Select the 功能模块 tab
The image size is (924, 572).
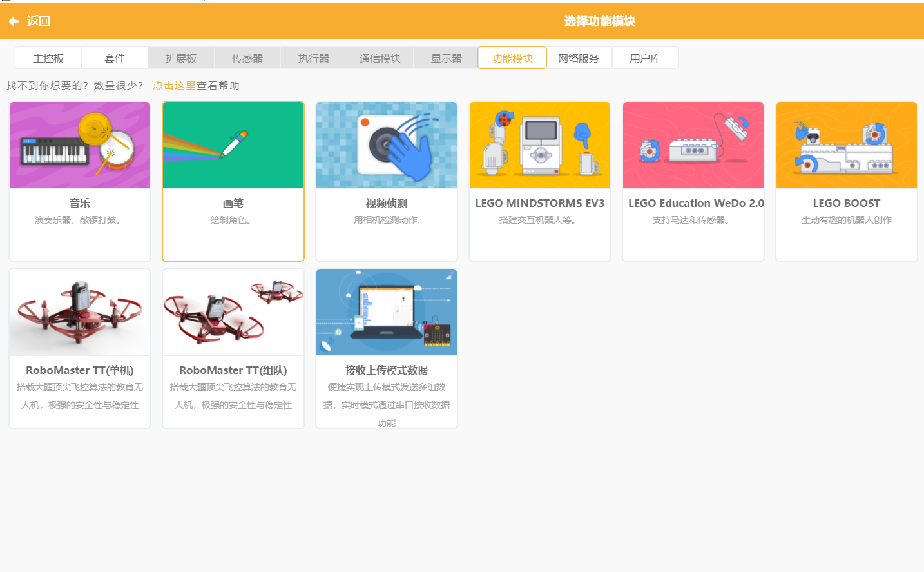click(512, 58)
